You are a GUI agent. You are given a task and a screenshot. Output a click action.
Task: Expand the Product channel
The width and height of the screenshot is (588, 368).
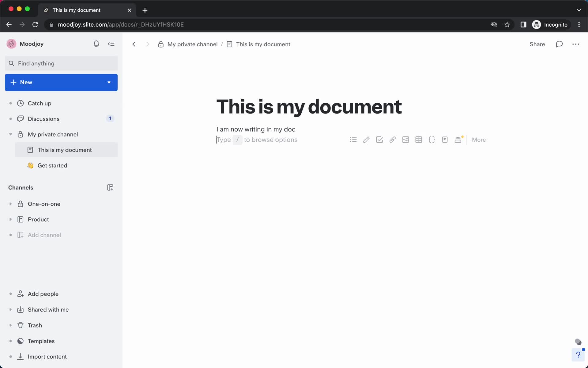point(10,219)
